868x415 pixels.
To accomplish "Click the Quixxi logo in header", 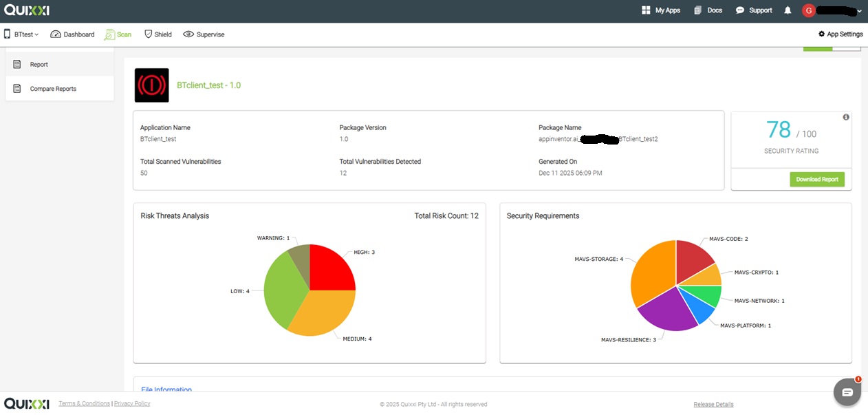I will click(x=27, y=10).
